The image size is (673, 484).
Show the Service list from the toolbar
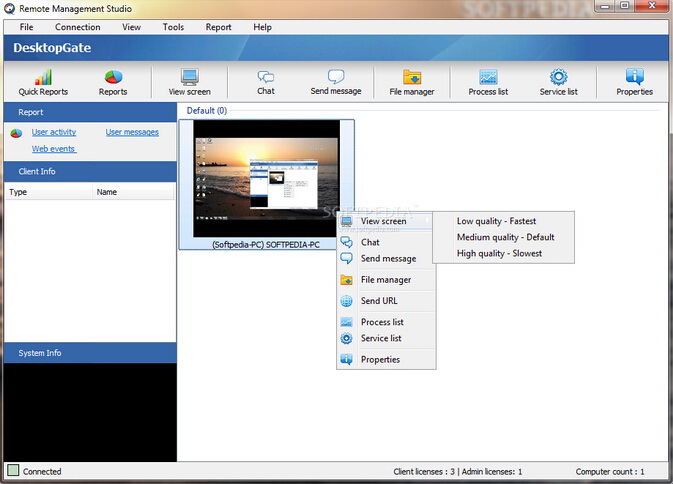click(558, 82)
